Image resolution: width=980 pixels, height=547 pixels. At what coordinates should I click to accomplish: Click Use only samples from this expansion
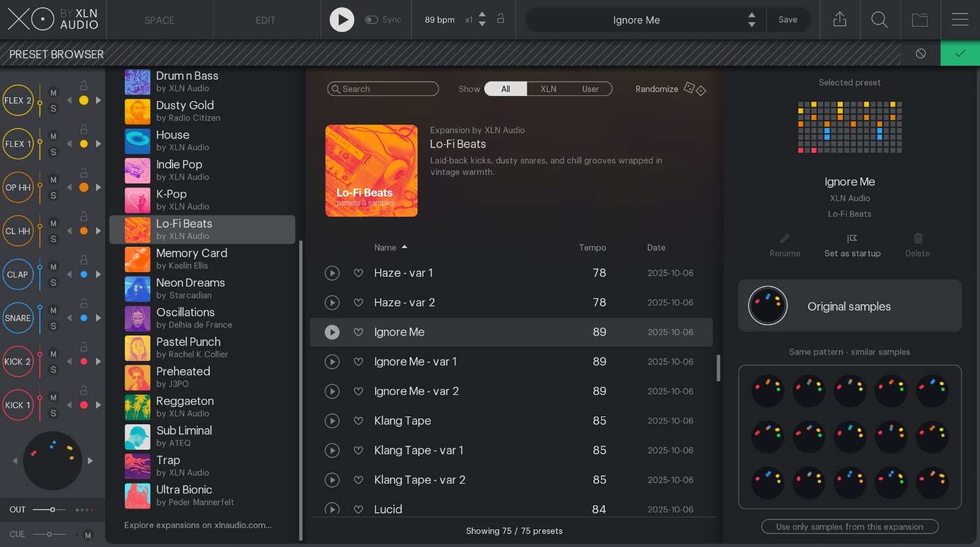click(849, 527)
